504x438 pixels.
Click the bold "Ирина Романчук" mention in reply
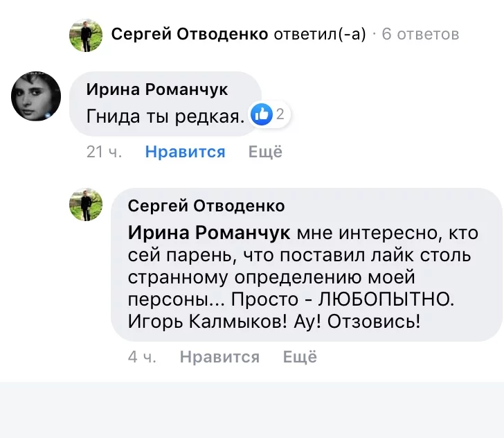tap(209, 232)
